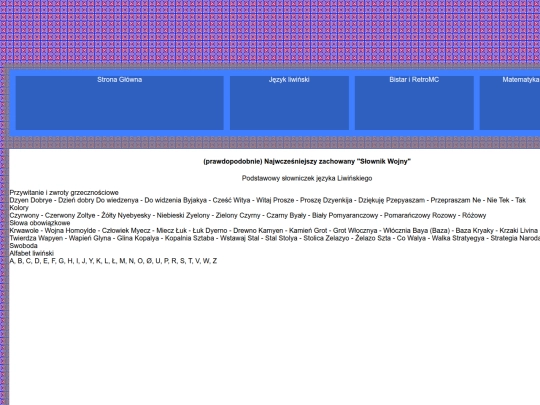Image resolution: width=540 pixels, height=405 pixels.
Task: Click the "Słownik Wojny" bold heading
Action: pos(307,161)
